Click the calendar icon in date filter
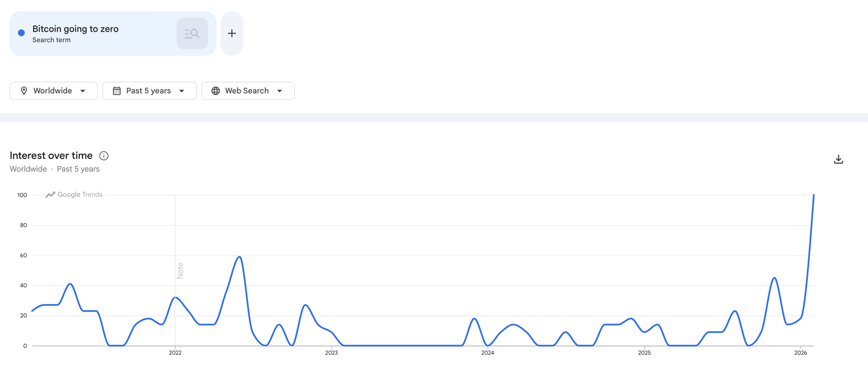This screenshot has height=368, width=868. pyautogui.click(x=117, y=91)
